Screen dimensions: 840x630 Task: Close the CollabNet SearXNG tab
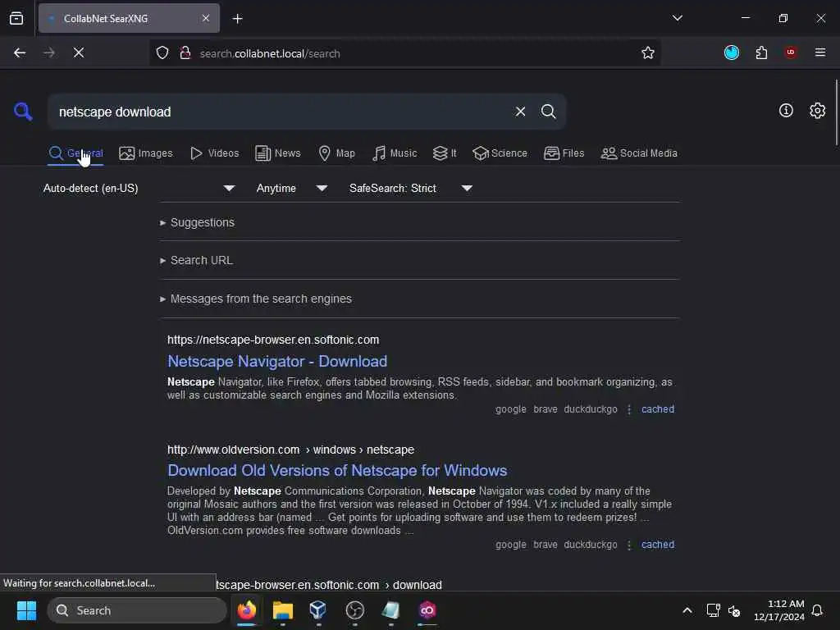click(x=206, y=18)
